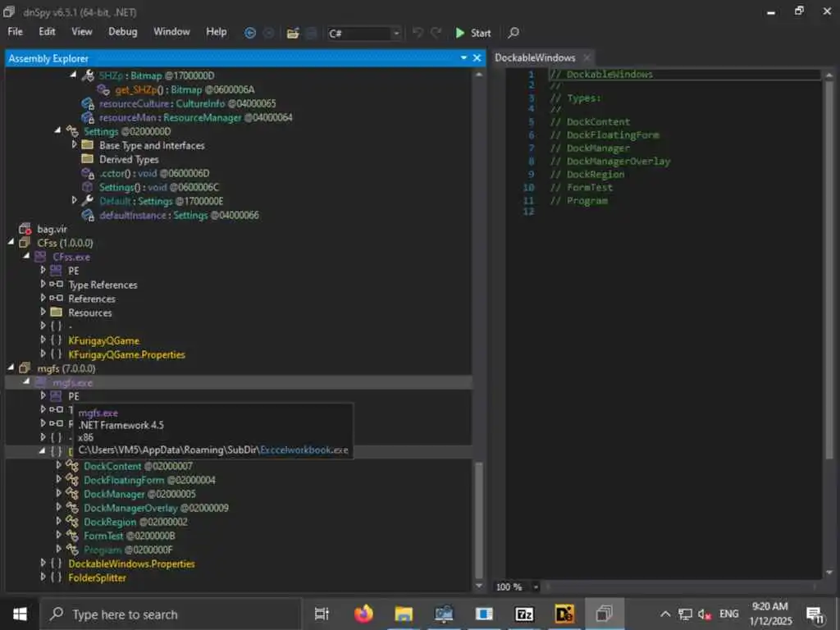840x630 pixels.
Task: Click the ENG language indicator
Action: point(728,614)
